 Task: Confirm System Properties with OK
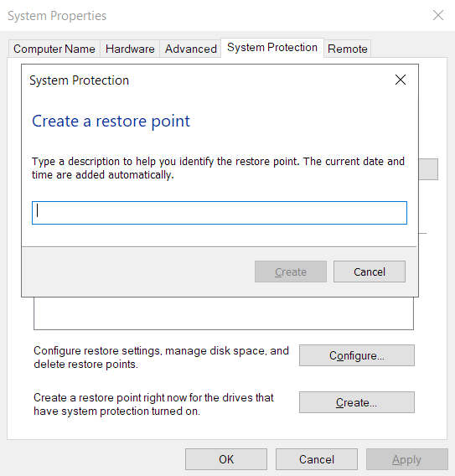[226, 459]
